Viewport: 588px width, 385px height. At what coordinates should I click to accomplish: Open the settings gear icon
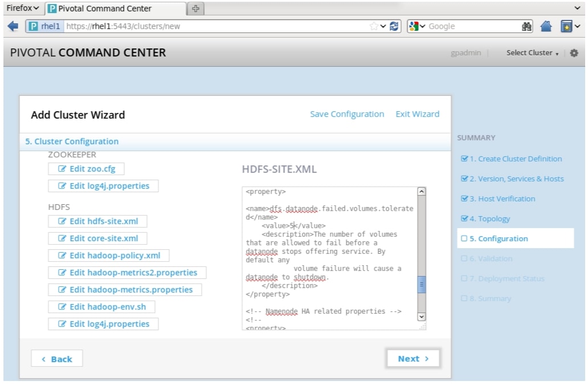(x=574, y=53)
